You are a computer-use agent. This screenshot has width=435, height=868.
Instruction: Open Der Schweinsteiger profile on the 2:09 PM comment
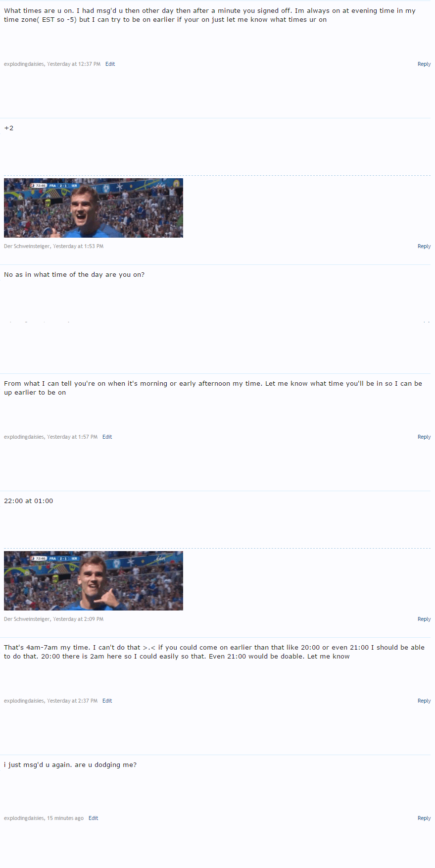(27, 619)
